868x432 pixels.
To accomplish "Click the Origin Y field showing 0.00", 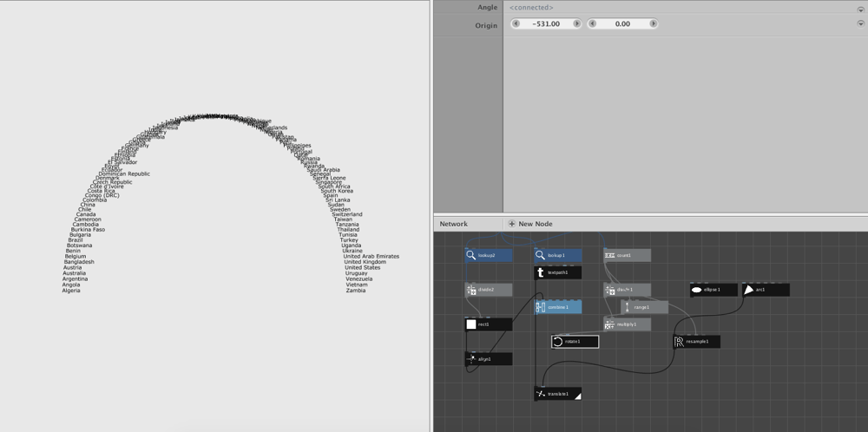I will (622, 23).
